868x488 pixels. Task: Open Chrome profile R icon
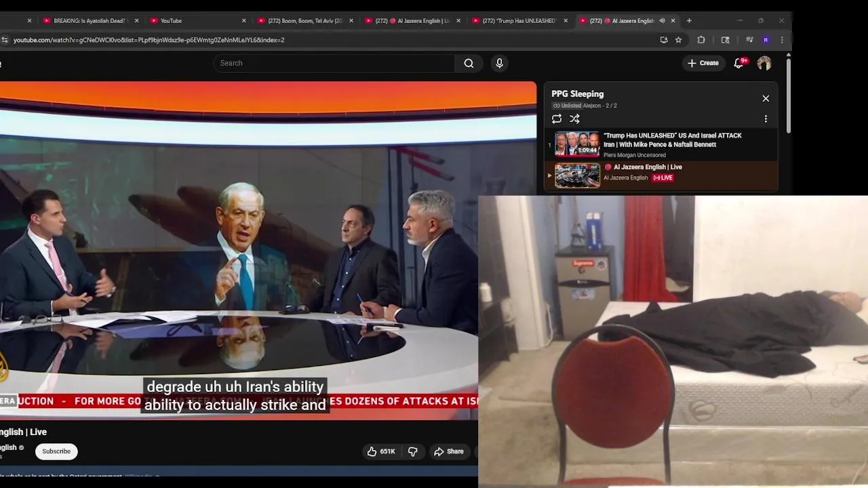pyautogui.click(x=766, y=40)
